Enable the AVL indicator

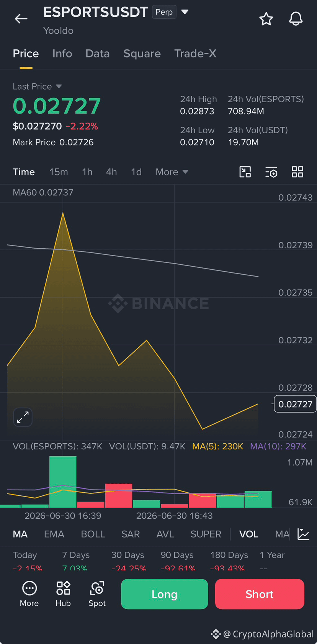pos(165,534)
